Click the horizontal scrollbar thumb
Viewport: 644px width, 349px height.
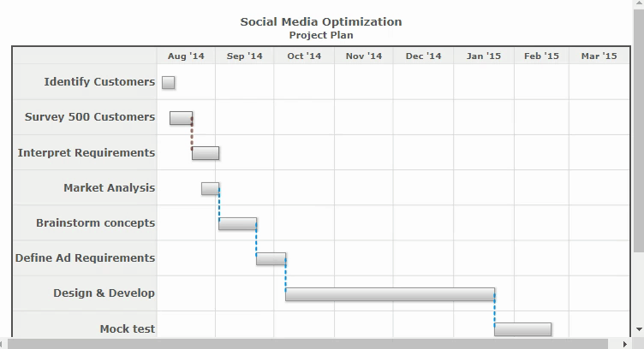coord(307,344)
